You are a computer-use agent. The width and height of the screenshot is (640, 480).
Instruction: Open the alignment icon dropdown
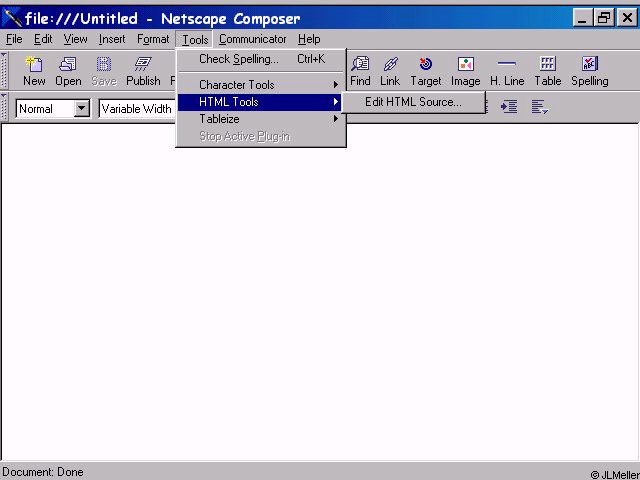(539, 107)
